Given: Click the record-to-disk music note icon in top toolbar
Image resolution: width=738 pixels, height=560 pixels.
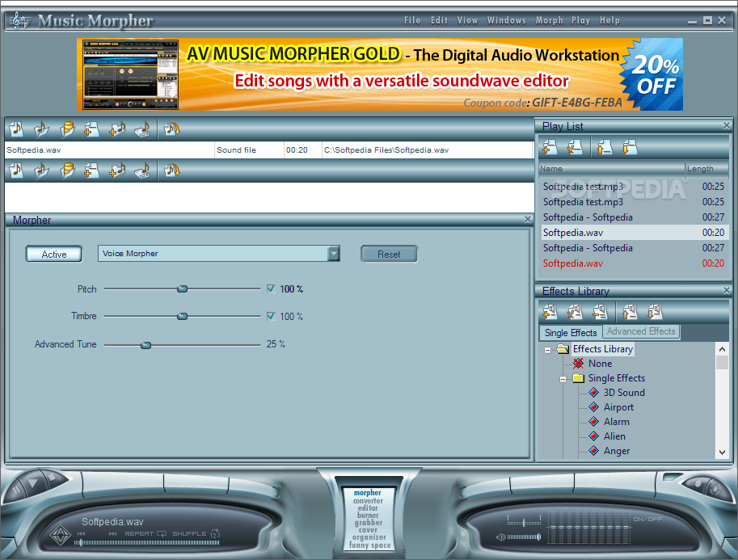Looking at the screenshot, I should [142, 129].
